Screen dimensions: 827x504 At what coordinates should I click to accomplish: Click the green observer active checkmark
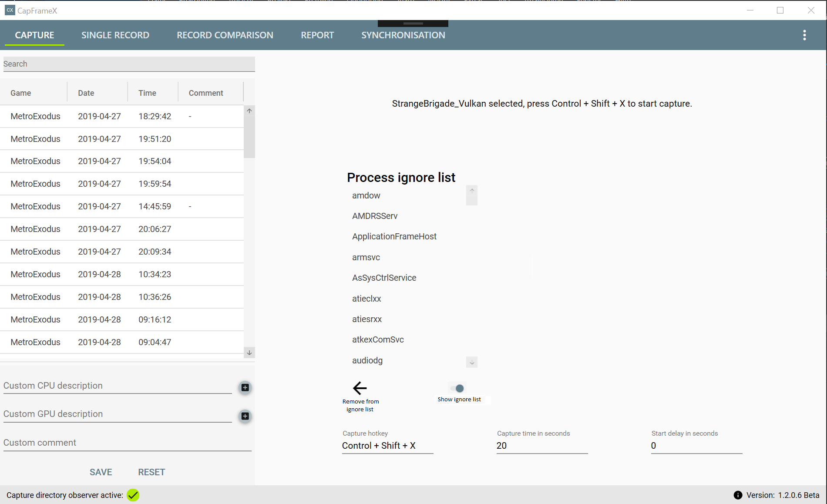(133, 495)
